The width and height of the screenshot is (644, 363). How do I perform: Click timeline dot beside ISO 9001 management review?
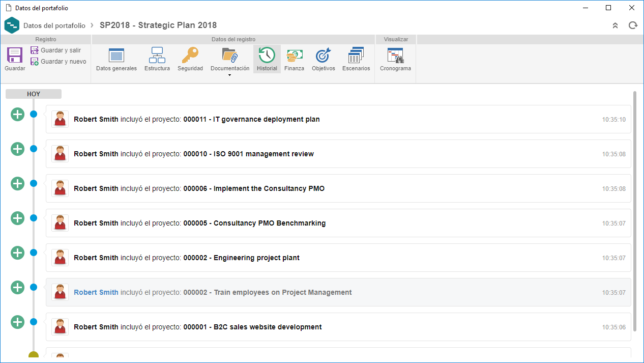coord(34,149)
